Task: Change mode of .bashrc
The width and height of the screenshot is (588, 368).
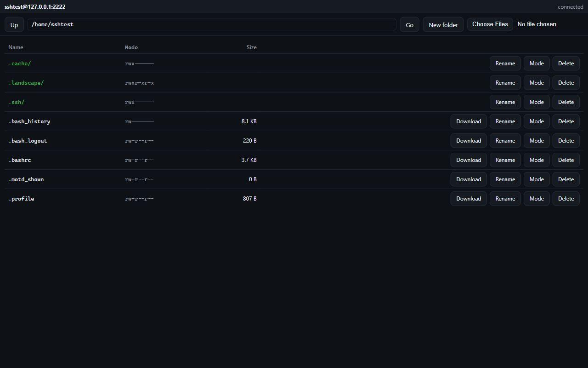Action: (537, 160)
